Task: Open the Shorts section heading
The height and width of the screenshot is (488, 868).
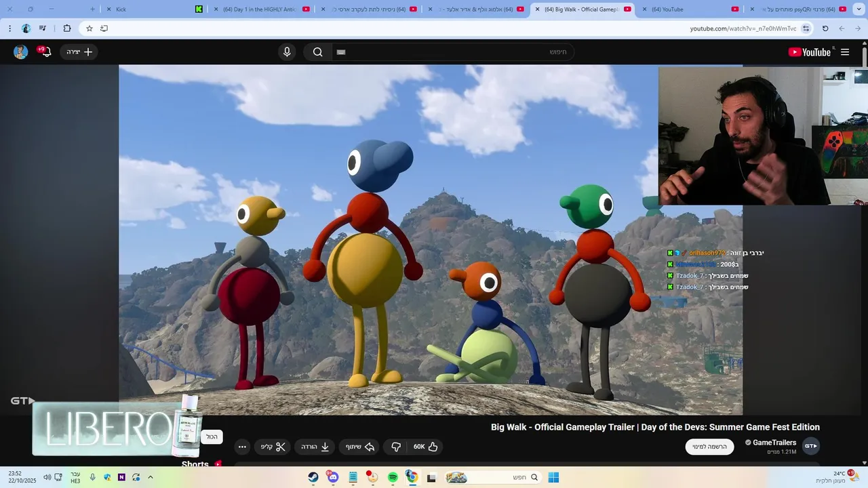Action: click(195, 464)
